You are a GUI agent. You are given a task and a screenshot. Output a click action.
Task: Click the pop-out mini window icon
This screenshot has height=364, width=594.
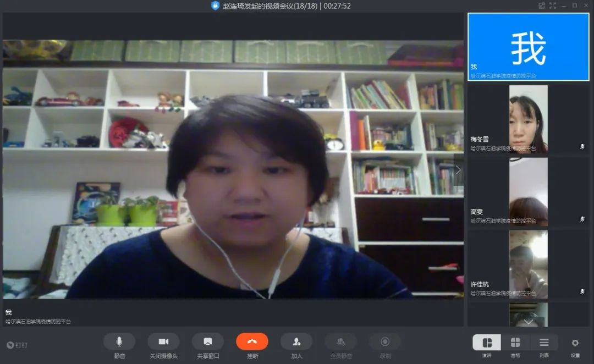click(x=542, y=5)
